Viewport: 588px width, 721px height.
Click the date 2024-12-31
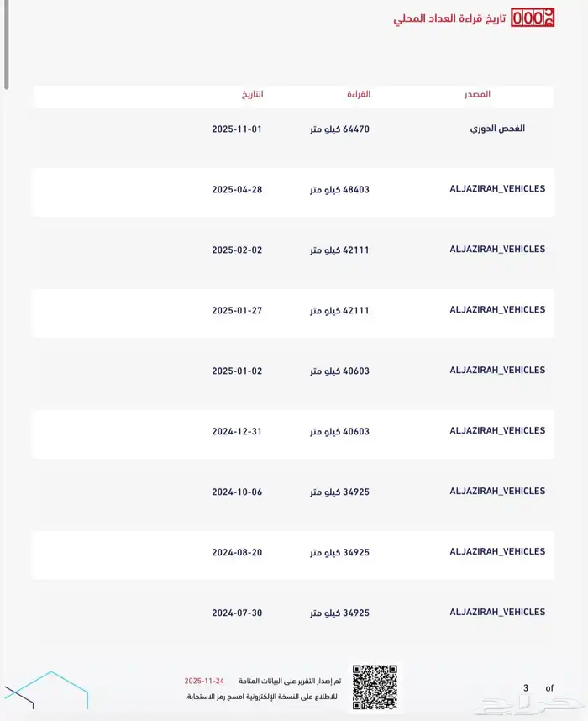click(237, 432)
